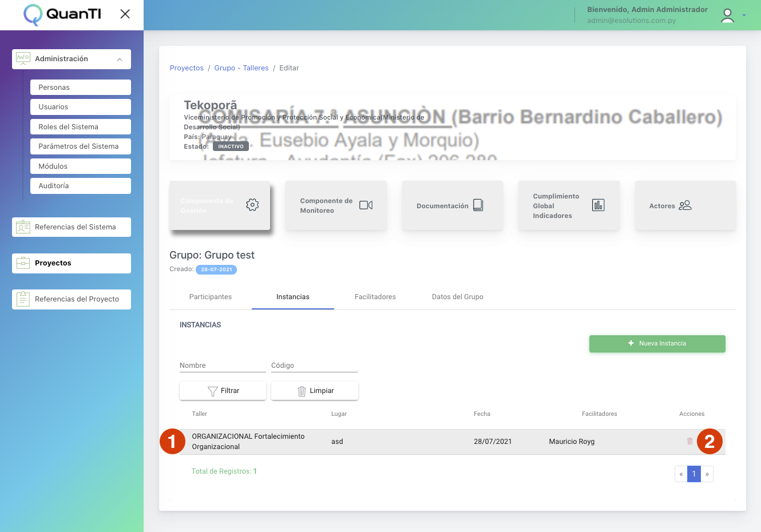The height and width of the screenshot is (532, 761).
Task: Click the Referencias del Sistema icon
Action: pyautogui.click(x=23, y=227)
